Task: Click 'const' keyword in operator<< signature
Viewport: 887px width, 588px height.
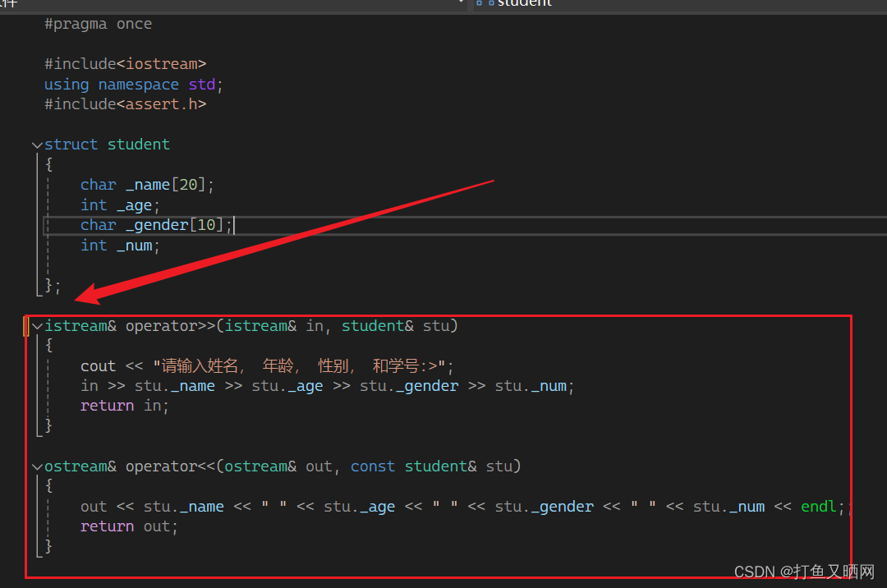Action: (x=372, y=466)
